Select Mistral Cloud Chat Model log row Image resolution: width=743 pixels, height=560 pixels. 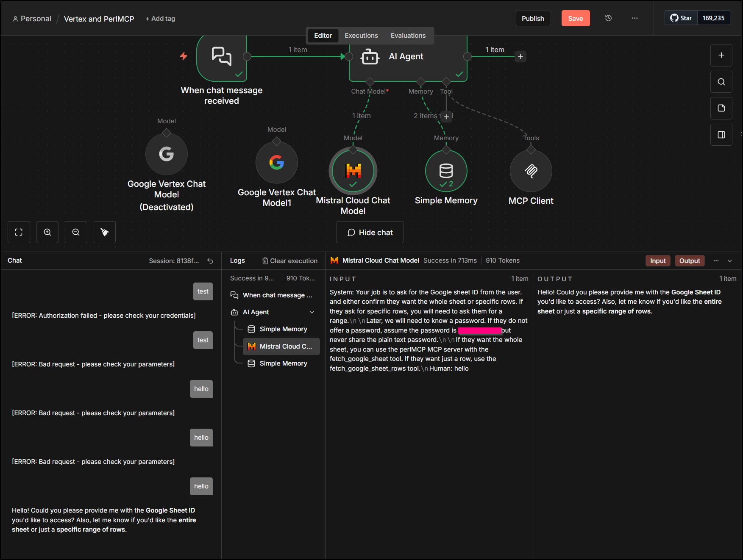[x=281, y=347]
